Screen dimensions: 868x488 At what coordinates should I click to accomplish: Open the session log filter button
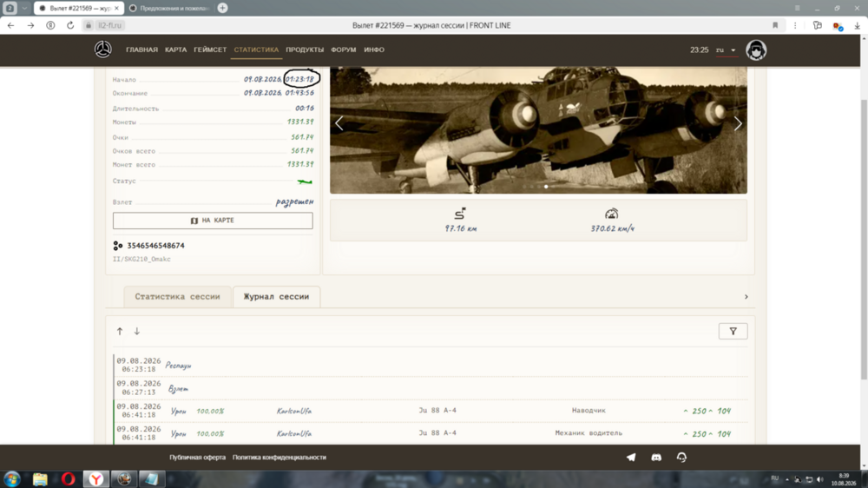(733, 331)
